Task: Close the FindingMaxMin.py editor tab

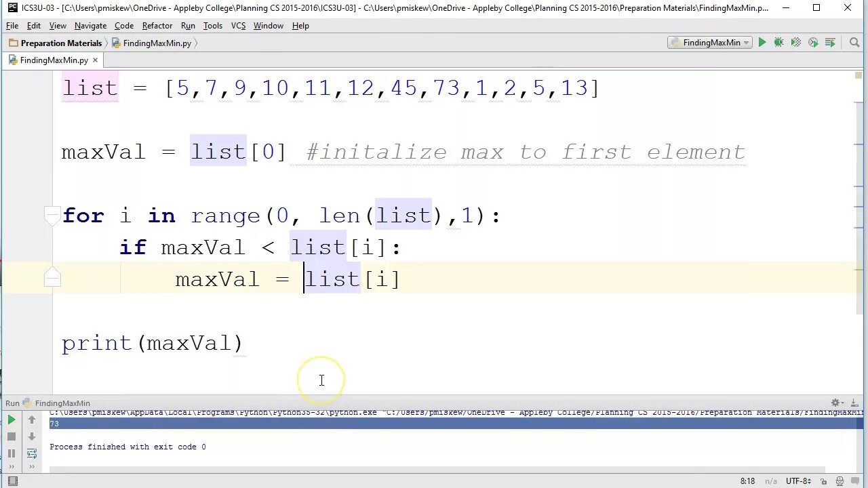Action: (95, 60)
